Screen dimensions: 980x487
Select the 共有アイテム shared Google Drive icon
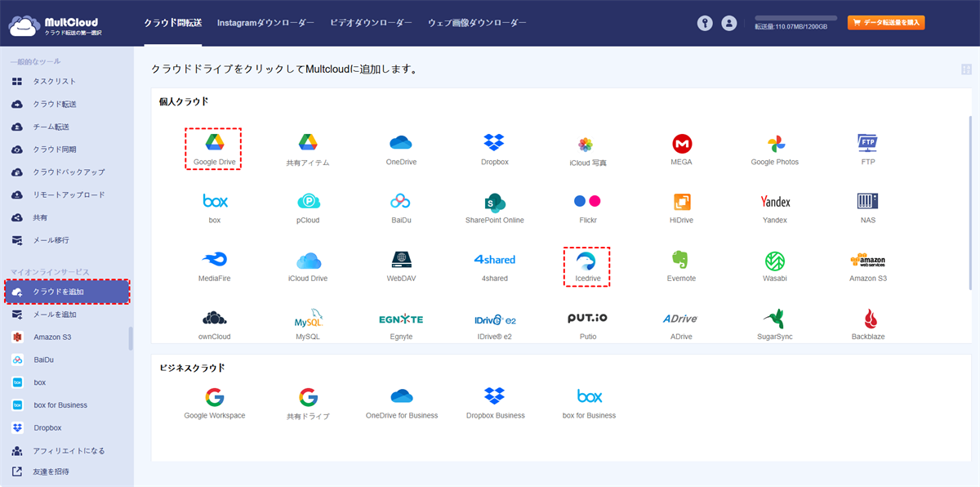pyautogui.click(x=308, y=150)
